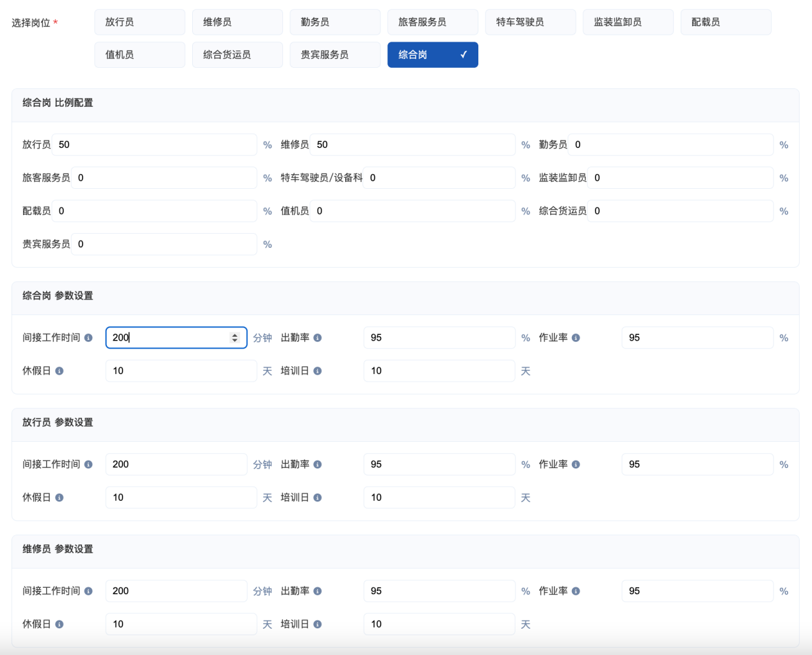Click info icon next to 放行员 培训日
This screenshot has width=812, height=655.
pyautogui.click(x=318, y=498)
